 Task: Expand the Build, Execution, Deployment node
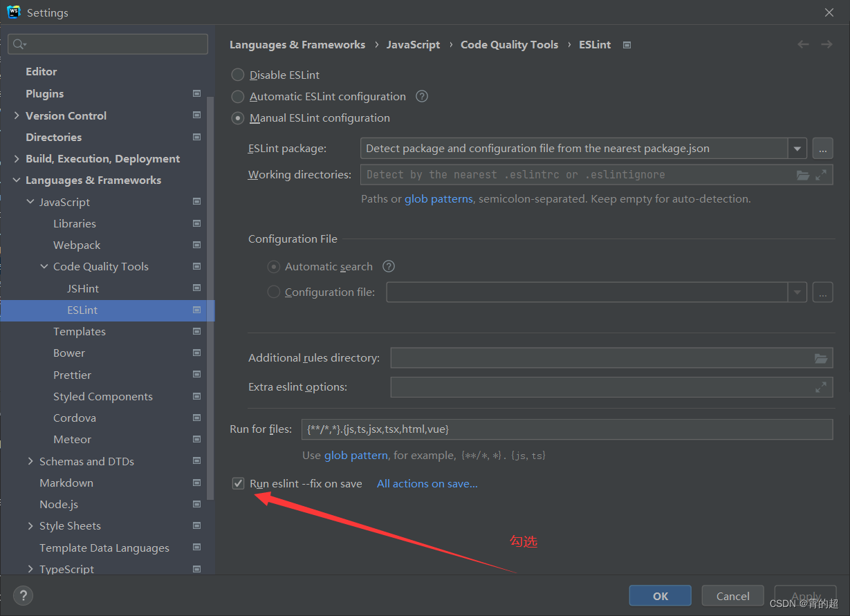point(17,158)
